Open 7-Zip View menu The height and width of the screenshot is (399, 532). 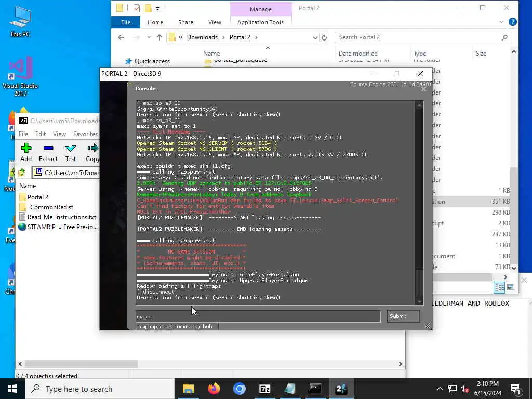point(59,134)
